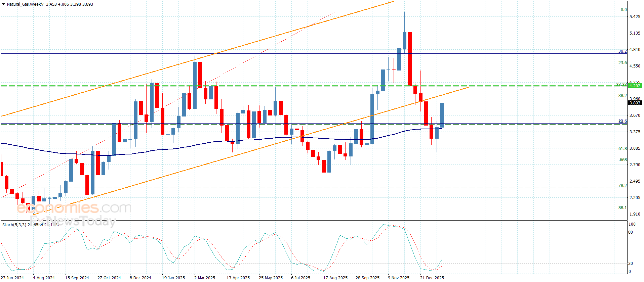Click the 2.205 price axis label
Viewport: 644px width, 282px height.
pos(635,198)
